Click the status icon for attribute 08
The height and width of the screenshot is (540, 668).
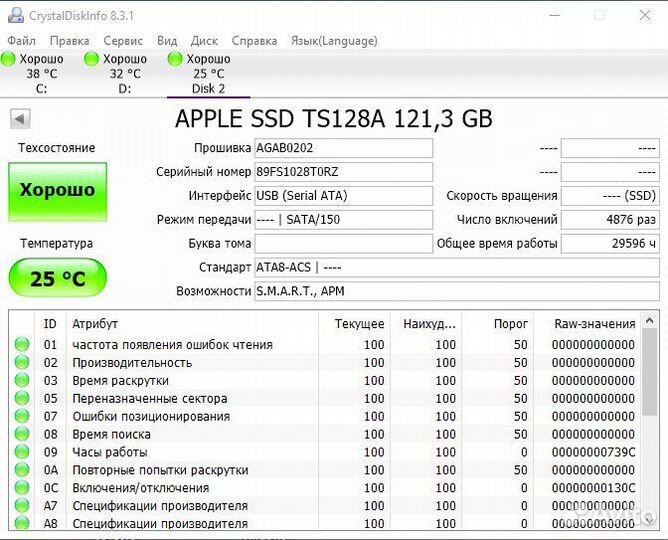point(22,434)
